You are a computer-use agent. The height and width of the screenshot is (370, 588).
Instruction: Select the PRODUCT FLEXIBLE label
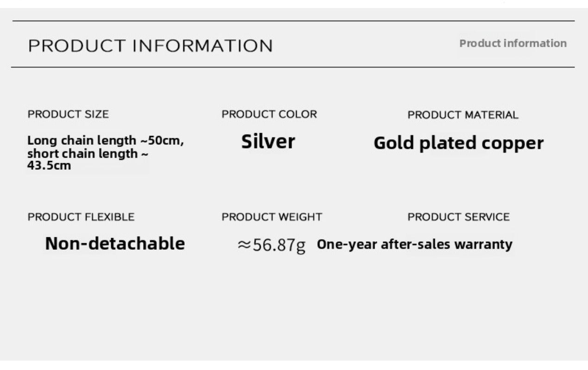(81, 217)
